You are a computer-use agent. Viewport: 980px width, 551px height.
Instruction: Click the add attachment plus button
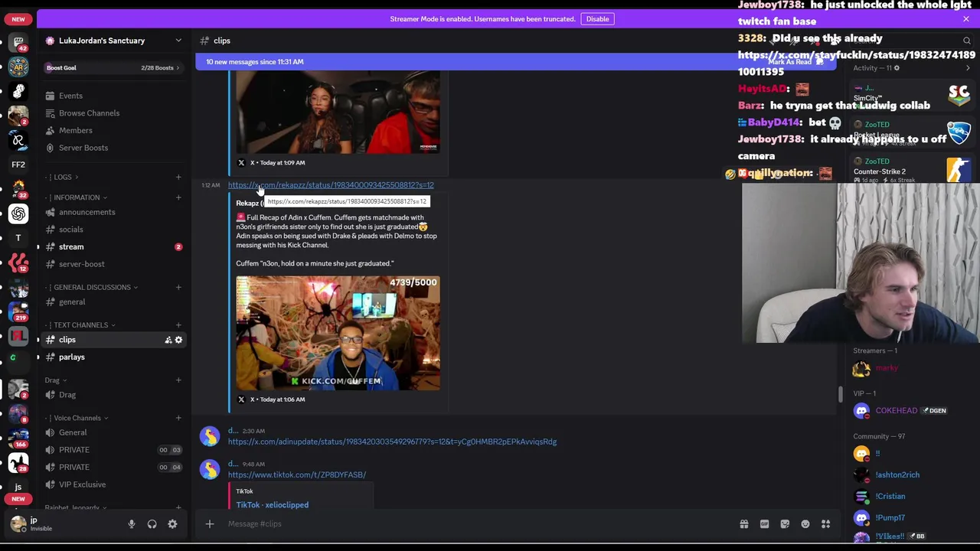click(209, 524)
